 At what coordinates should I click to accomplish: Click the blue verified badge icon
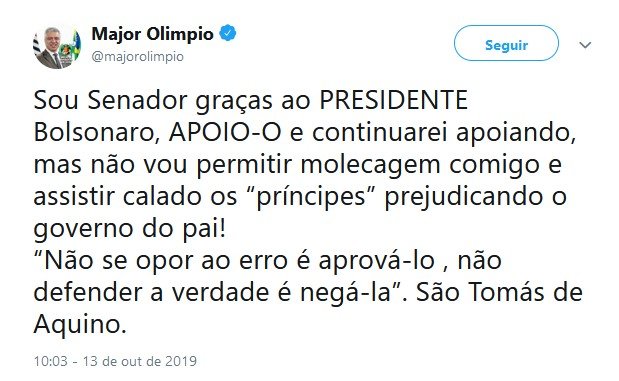(228, 33)
